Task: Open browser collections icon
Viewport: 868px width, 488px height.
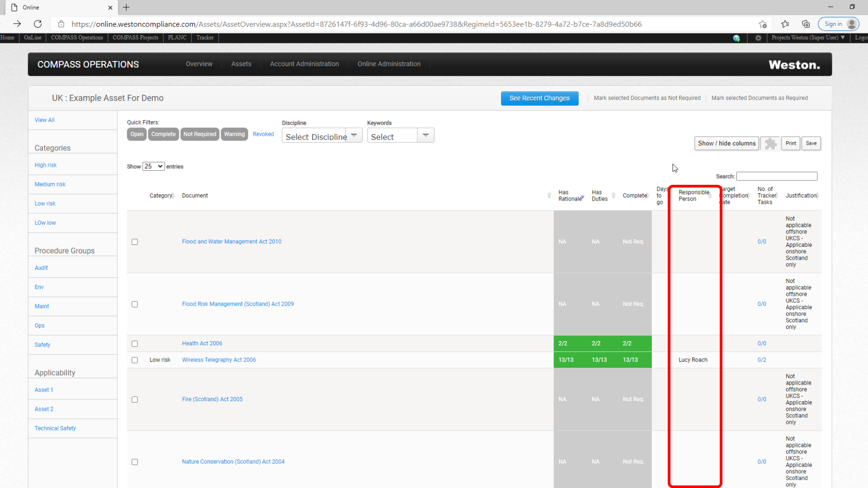Action: (806, 24)
